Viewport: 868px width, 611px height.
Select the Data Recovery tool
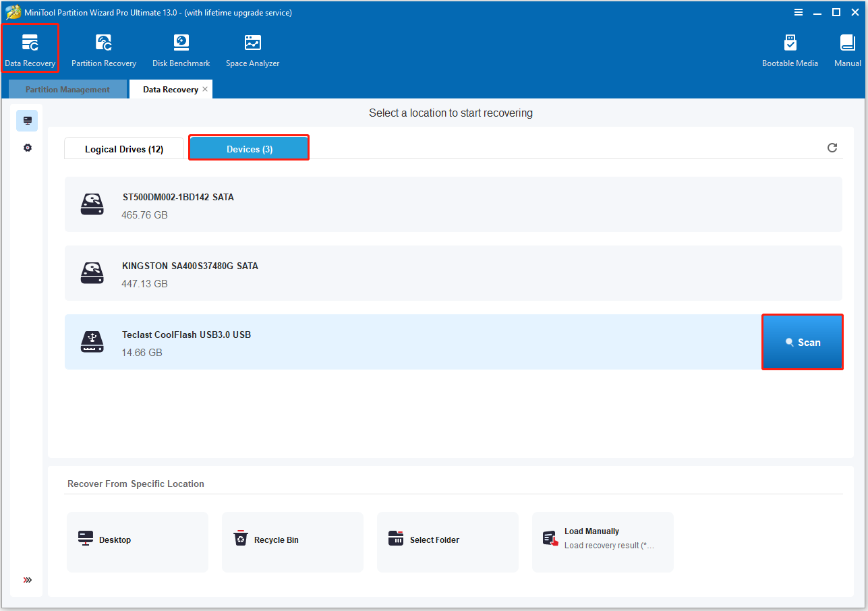30,47
